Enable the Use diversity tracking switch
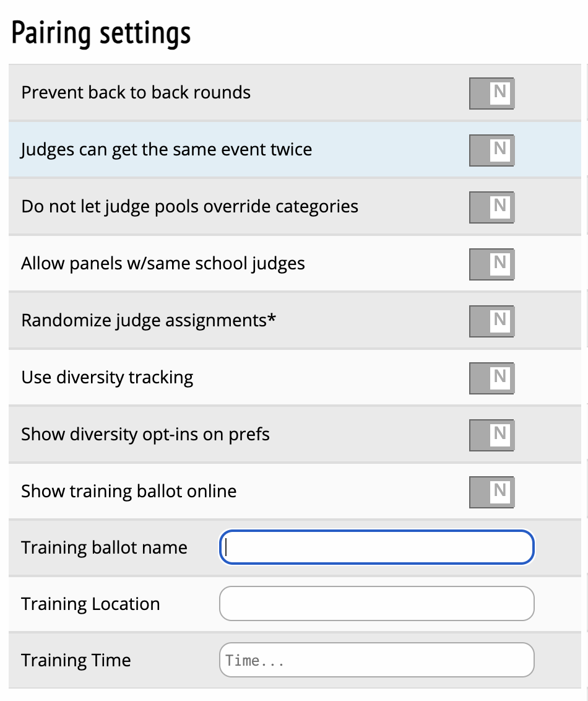 click(x=491, y=378)
